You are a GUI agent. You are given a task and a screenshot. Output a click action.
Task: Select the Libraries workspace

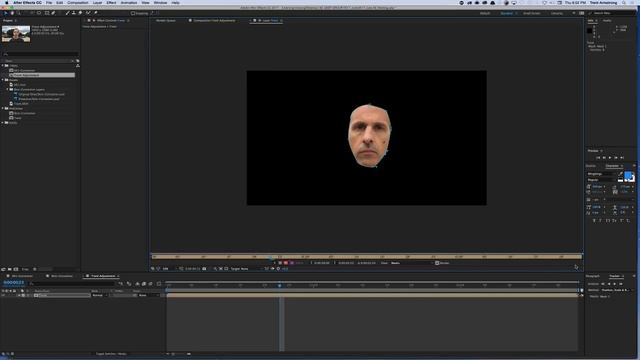tap(557, 13)
